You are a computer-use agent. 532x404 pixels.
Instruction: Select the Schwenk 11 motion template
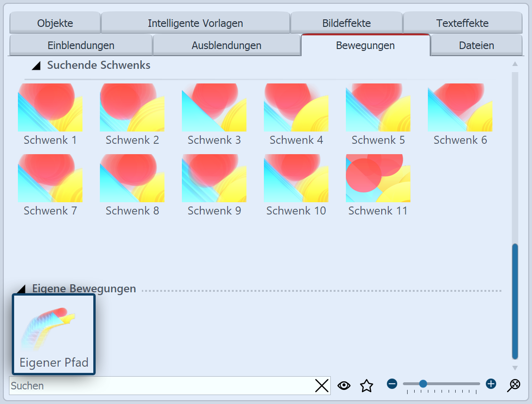(x=378, y=178)
